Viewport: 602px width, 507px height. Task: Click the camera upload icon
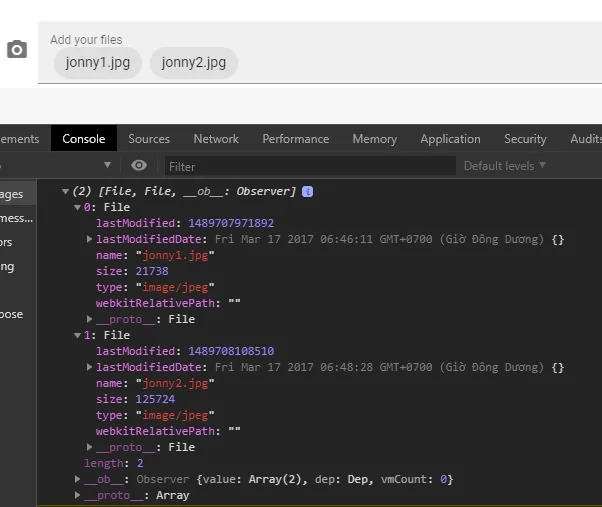pos(17,50)
